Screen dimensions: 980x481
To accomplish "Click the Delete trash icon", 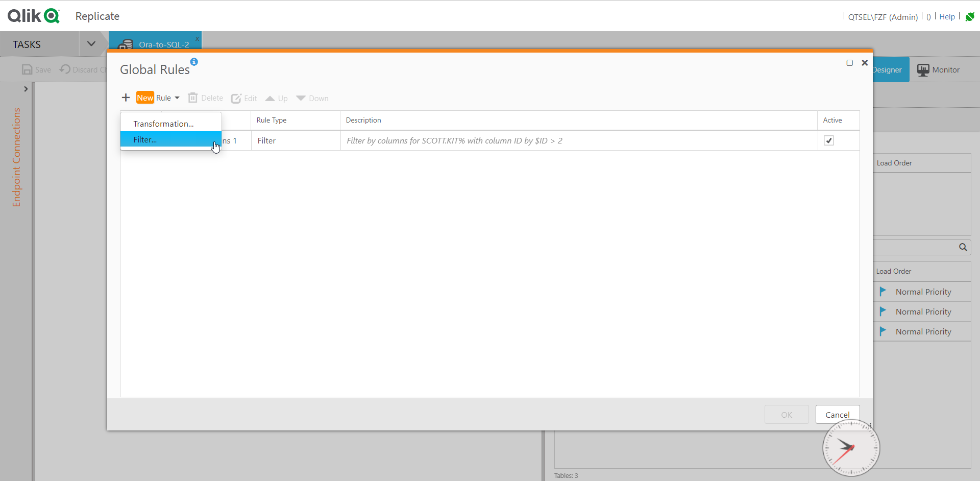I will point(192,98).
